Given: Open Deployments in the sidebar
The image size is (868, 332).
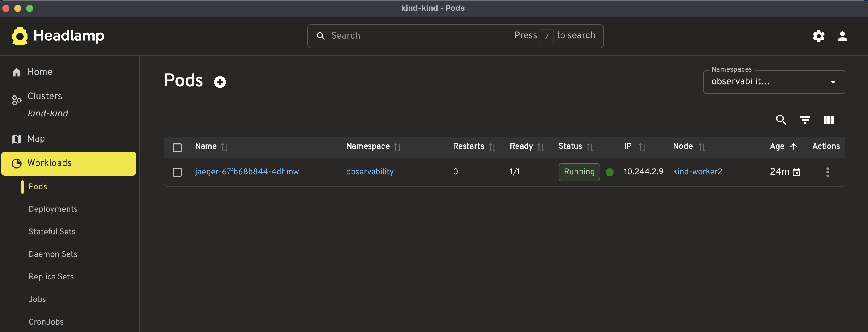Looking at the screenshot, I should pos(53,209).
